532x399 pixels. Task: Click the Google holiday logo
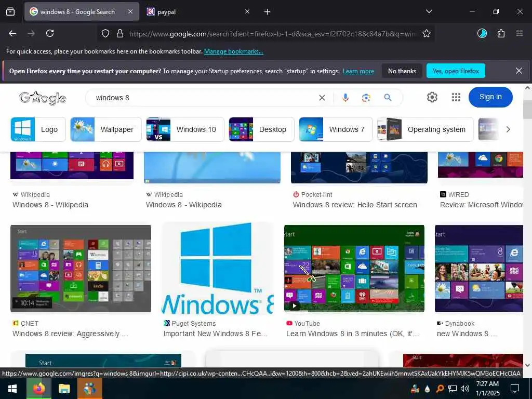[43, 98]
